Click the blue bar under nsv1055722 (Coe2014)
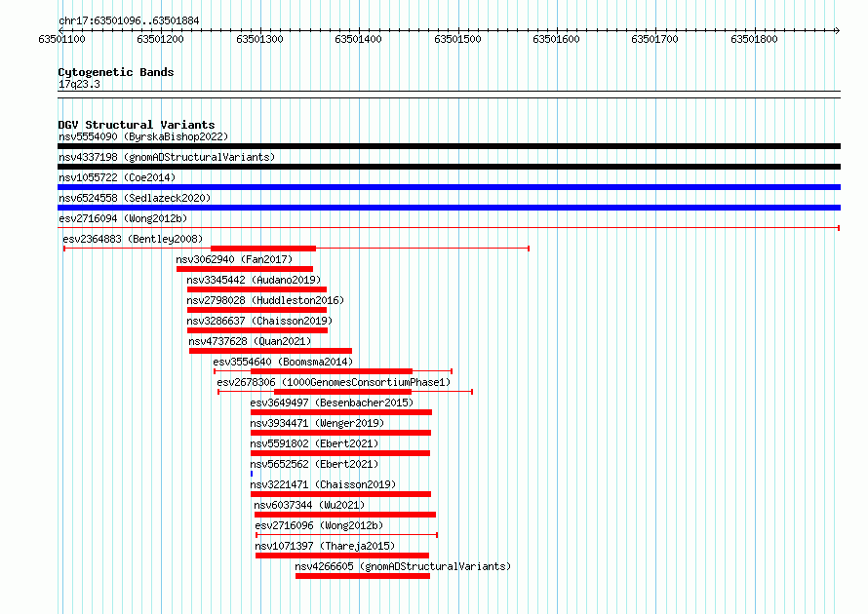Image resolution: width=868 pixels, height=614 pixels. tap(449, 187)
